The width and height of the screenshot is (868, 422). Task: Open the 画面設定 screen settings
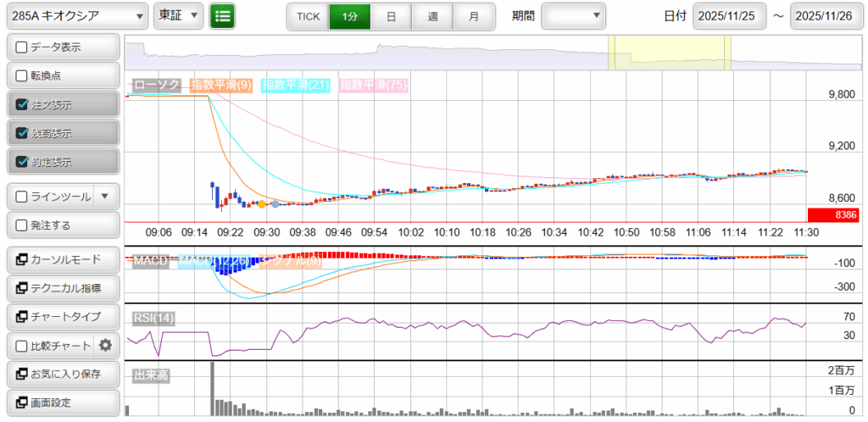(x=62, y=403)
